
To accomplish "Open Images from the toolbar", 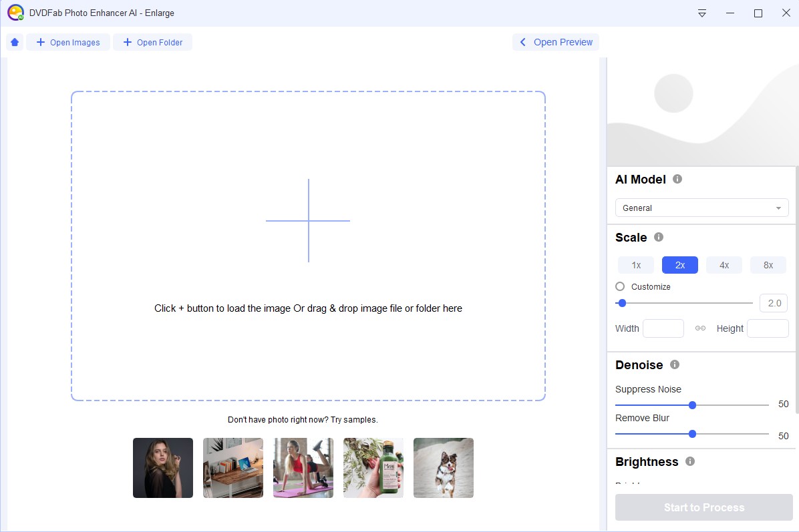I will pyautogui.click(x=68, y=42).
